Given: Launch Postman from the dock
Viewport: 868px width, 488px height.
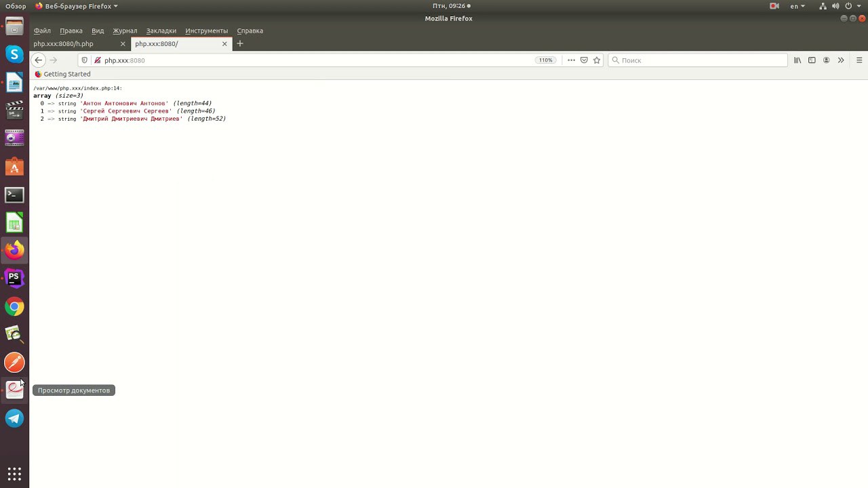Looking at the screenshot, I should pyautogui.click(x=14, y=363).
